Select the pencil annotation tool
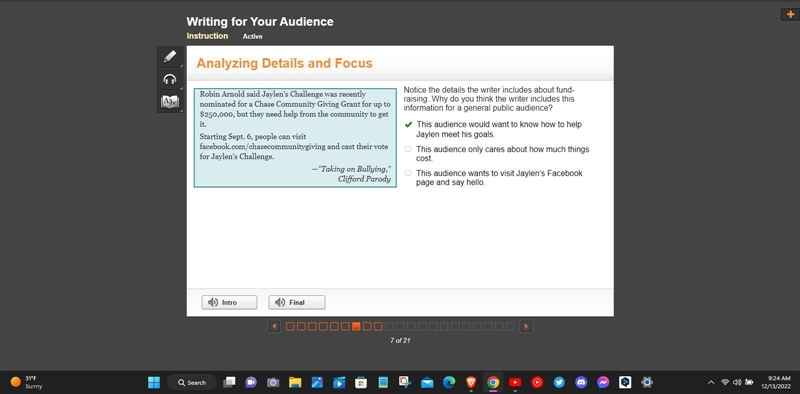Image resolution: width=800 pixels, height=394 pixels. (169, 56)
